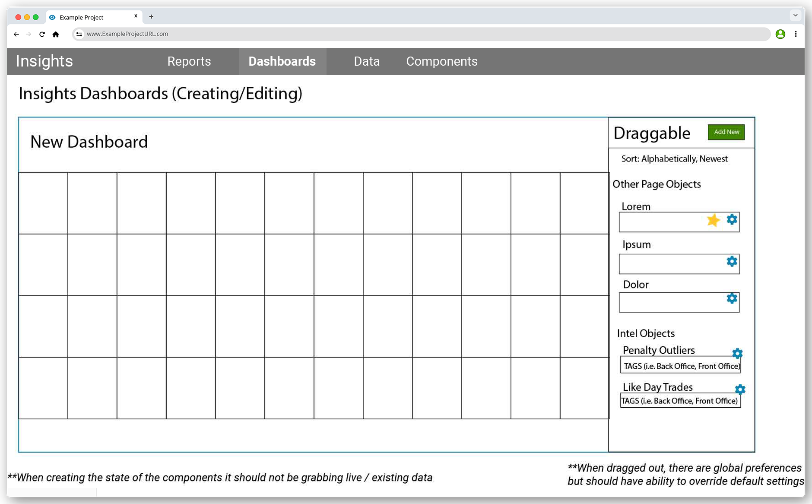This screenshot has height=504, width=812.
Task: Go to the browser home icon
Action: tap(56, 34)
